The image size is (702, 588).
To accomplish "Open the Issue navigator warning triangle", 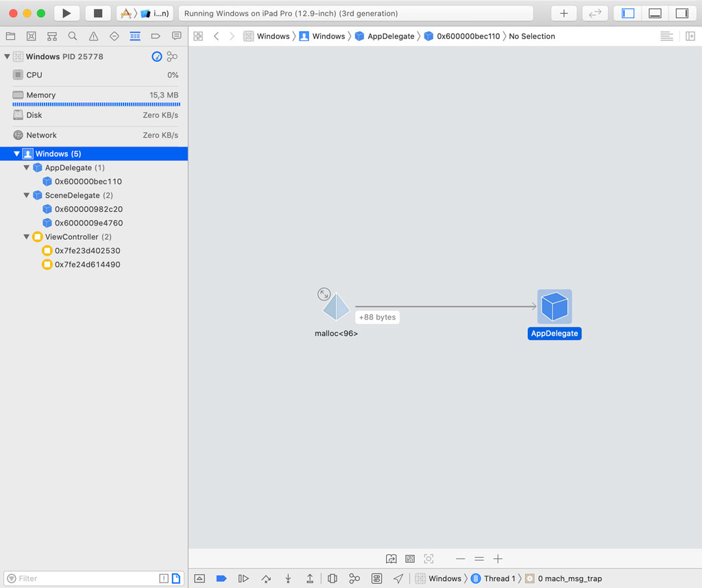I will pyautogui.click(x=93, y=36).
